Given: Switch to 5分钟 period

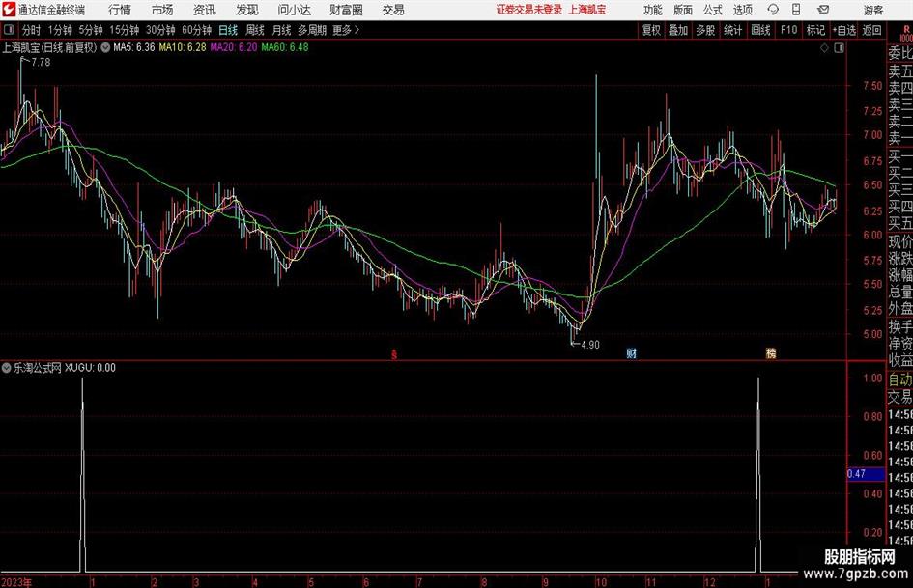Looking at the screenshot, I should pos(91,30).
